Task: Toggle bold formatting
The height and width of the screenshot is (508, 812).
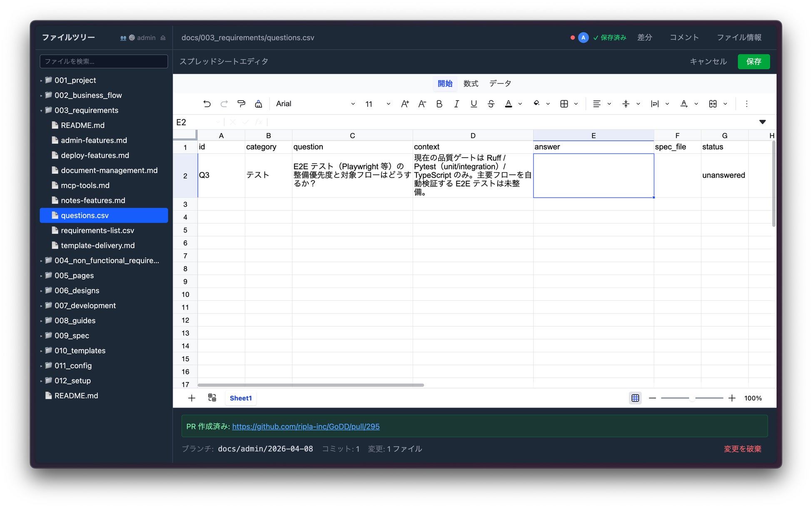Action: point(439,104)
